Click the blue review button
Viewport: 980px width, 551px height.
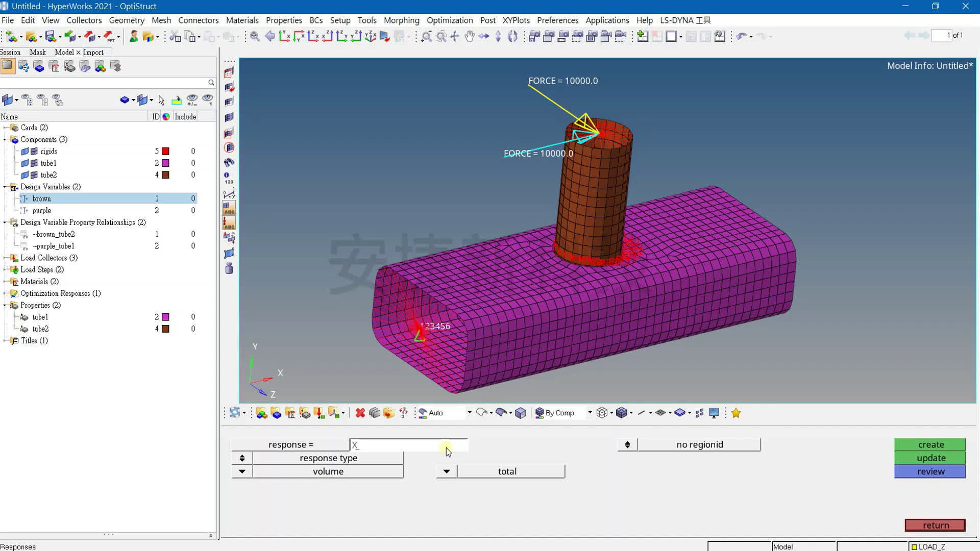click(x=930, y=471)
